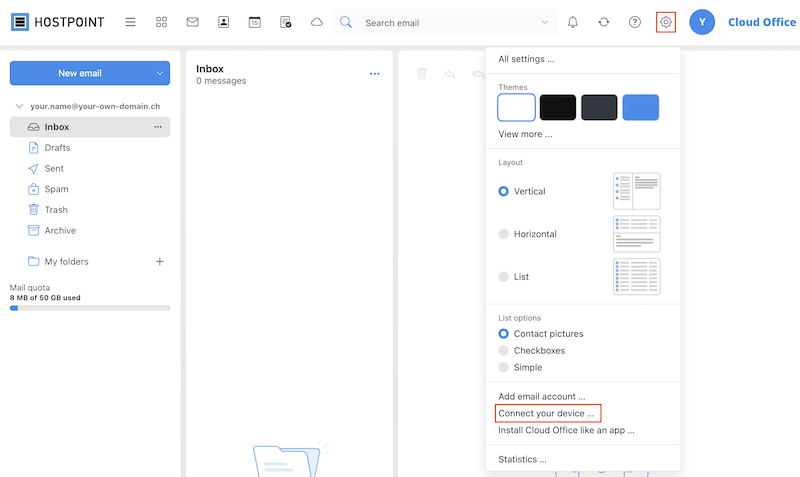Image resolution: width=800 pixels, height=477 pixels.
Task: Open My folders
Action: (66, 261)
